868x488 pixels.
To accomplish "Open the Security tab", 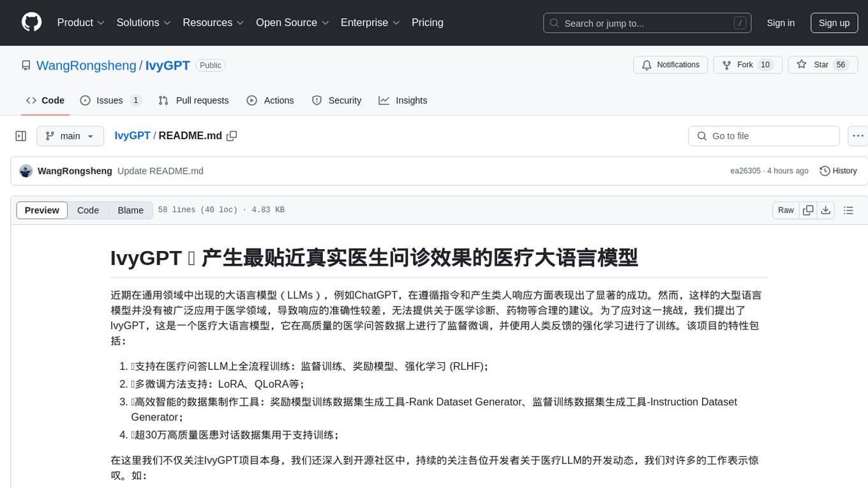I will pyautogui.click(x=336, y=100).
